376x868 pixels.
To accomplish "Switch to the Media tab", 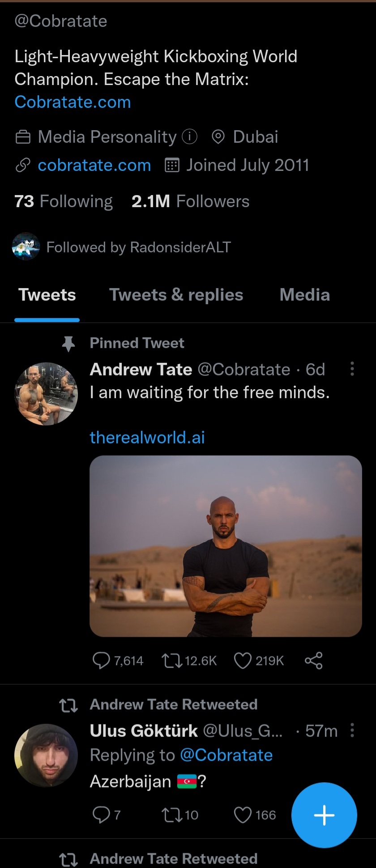I will [x=304, y=295].
